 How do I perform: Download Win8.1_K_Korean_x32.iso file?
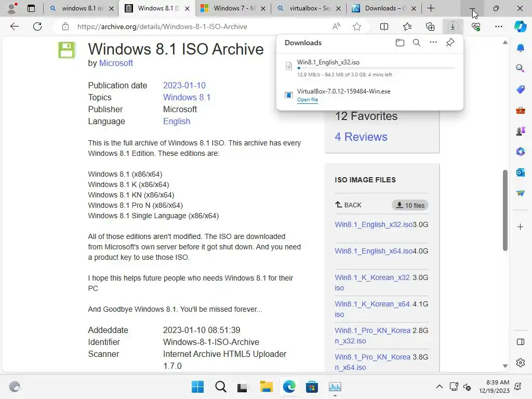(373, 282)
